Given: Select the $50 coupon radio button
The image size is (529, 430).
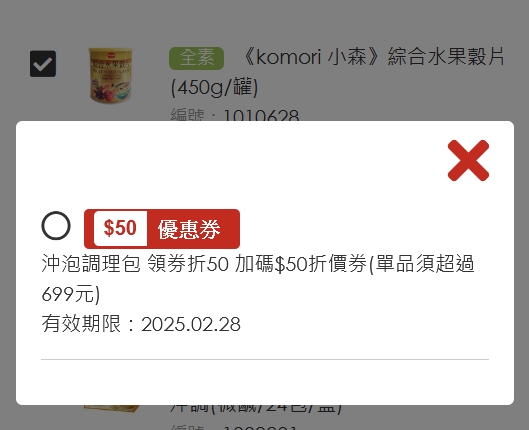Looking at the screenshot, I should 56,226.
